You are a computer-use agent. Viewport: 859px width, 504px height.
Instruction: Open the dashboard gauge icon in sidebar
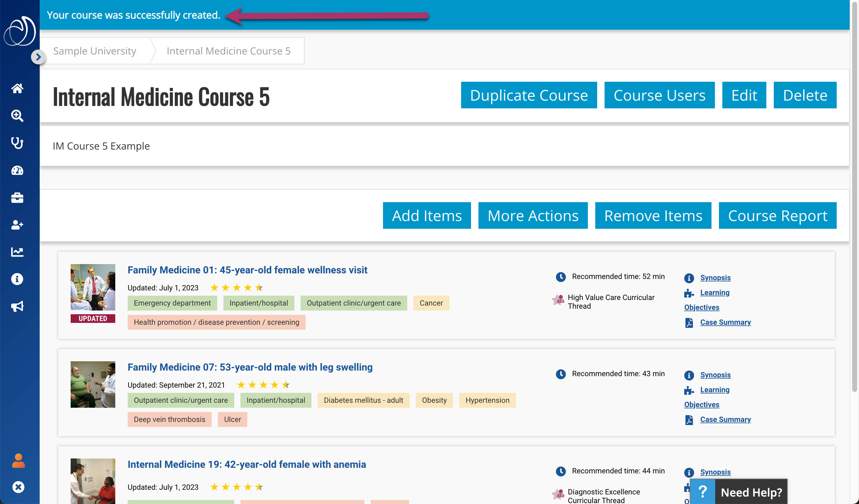(x=17, y=170)
